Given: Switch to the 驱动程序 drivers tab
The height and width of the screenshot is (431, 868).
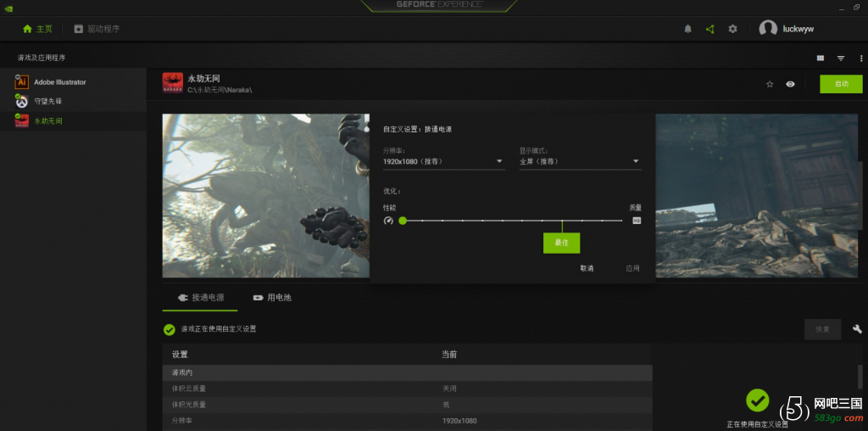Looking at the screenshot, I should [97, 29].
